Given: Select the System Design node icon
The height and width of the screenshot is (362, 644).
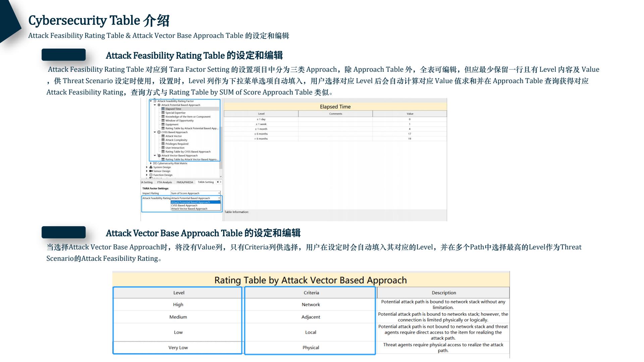Looking at the screenshot, I should 151,167.
